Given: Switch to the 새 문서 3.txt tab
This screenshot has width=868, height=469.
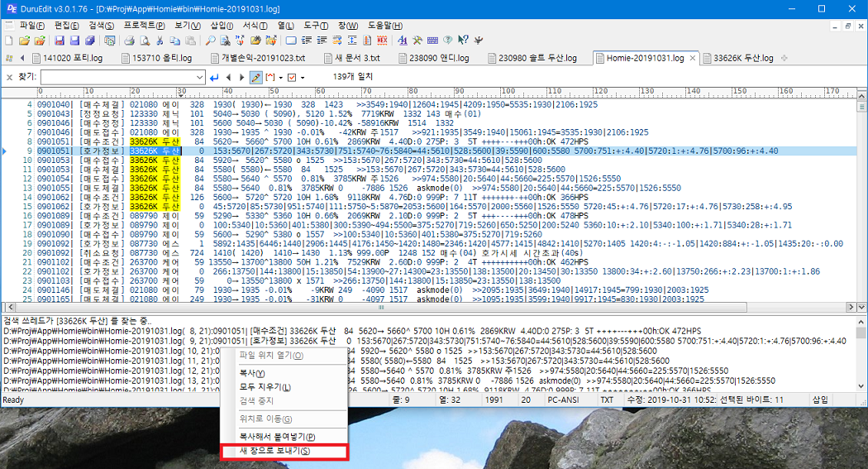Looking at the screenshot, I should pyautogui.click(x=352, y=58).
